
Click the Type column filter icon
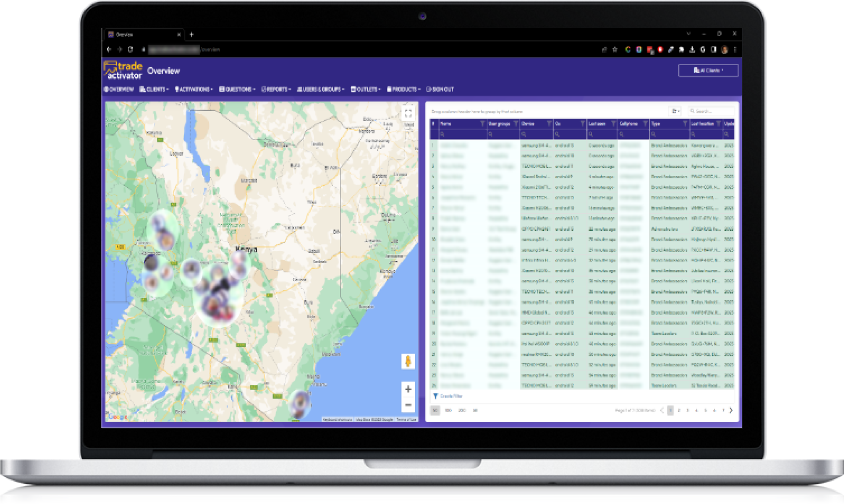click(x=685, y=124)
